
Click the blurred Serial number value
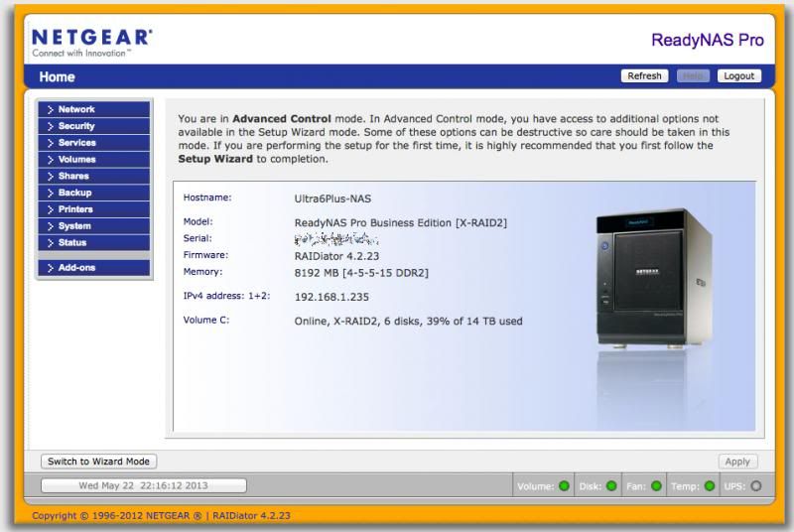[x=336, y=238]
